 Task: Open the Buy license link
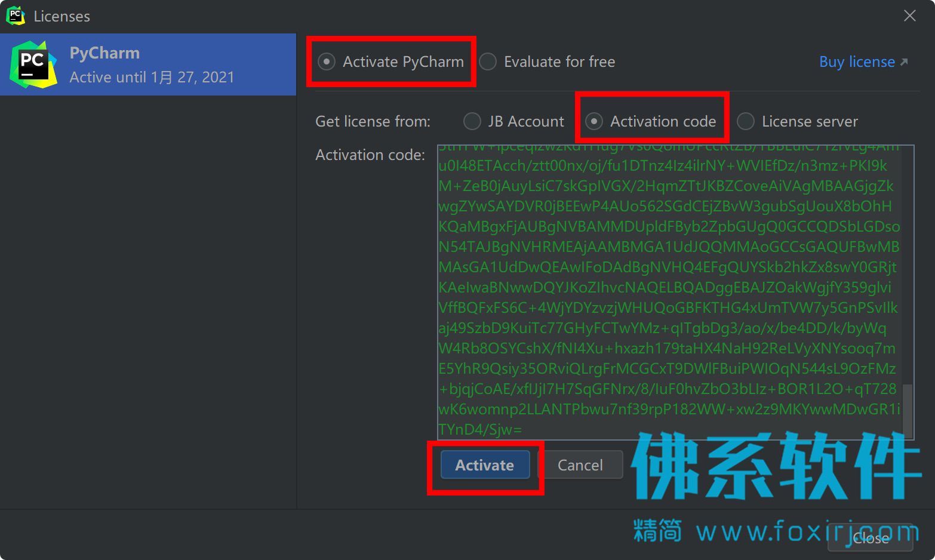point(857,61)
